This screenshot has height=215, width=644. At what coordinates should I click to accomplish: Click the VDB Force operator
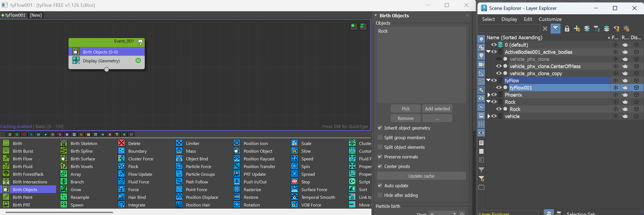coord(311,205)
